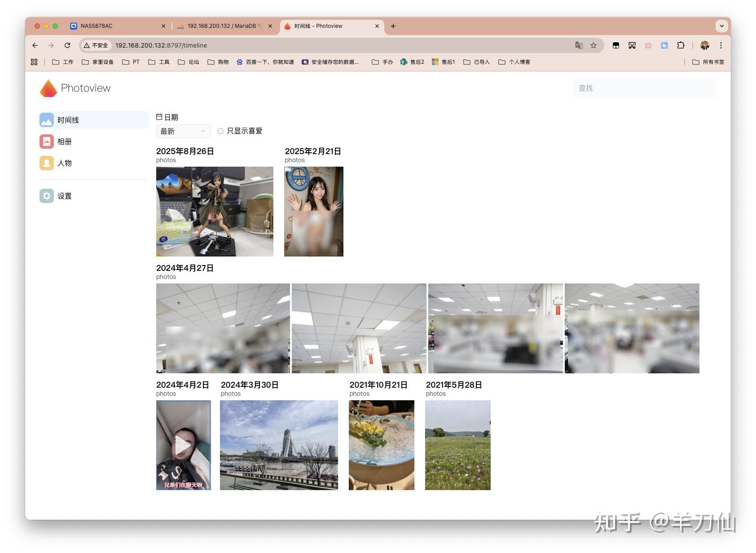Open the 相册 albums sidebar icon
Screen dimensions: 756x553
tap(46, 142)
